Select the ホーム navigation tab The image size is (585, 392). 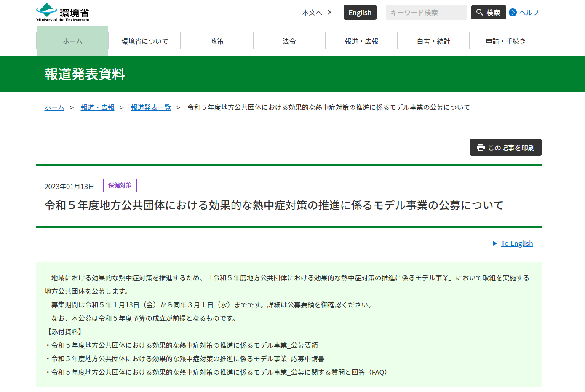point(72,41)
